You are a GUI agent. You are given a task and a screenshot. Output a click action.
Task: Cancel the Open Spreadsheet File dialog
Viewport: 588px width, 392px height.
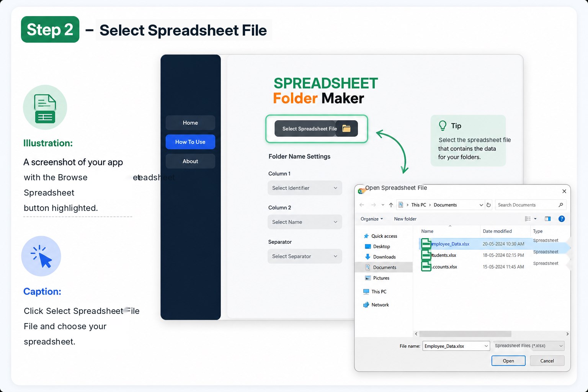click(547, 361)
